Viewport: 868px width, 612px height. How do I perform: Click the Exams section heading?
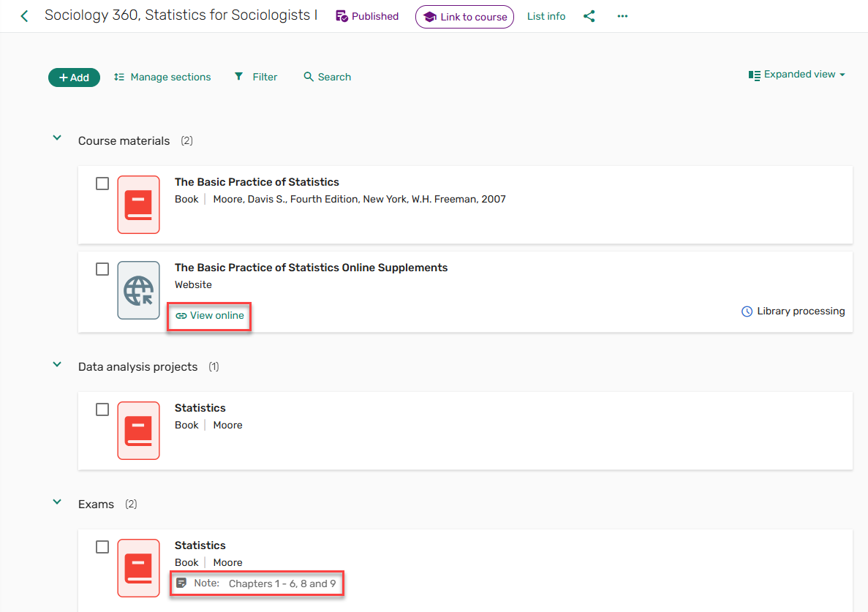(x=96, y=504)
